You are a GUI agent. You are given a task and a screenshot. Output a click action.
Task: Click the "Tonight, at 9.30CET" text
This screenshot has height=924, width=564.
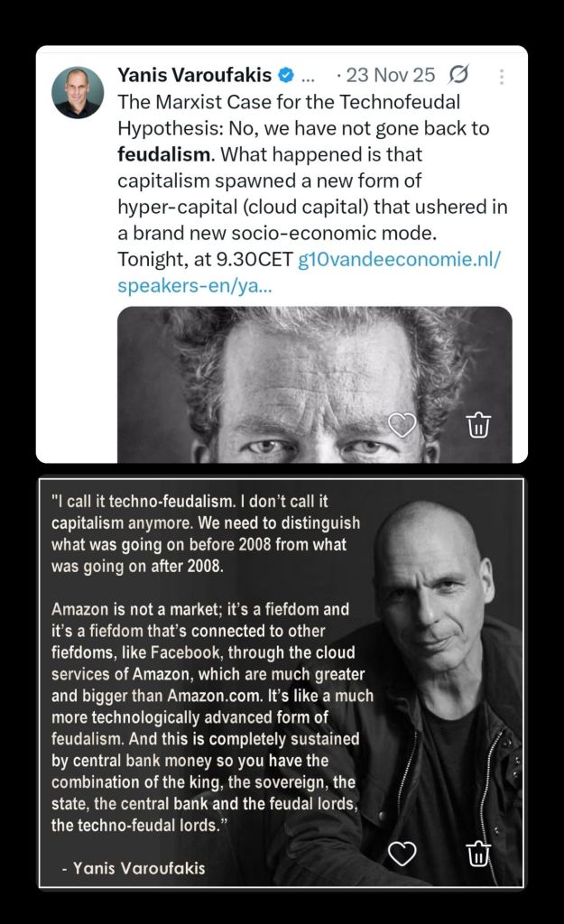click(204, 260)
